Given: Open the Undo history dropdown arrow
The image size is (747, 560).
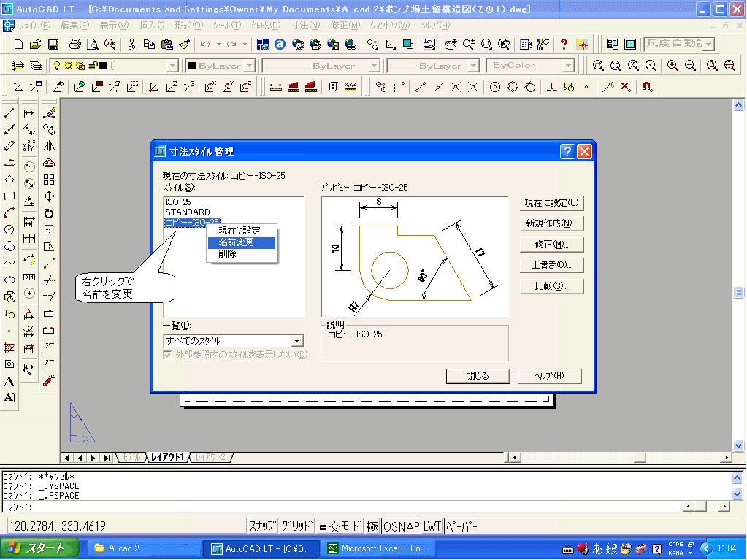Looking at the screenshot, I should (218, 45).
